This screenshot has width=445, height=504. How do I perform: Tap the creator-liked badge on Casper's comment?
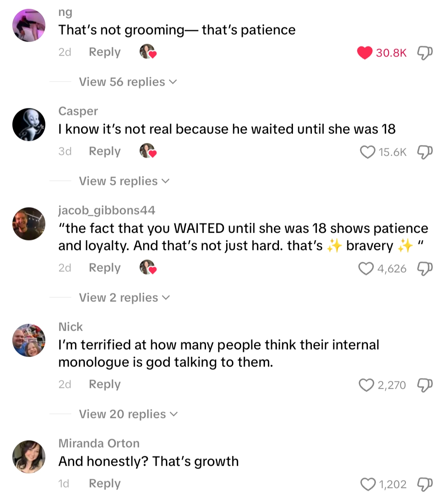click(148, 151)
